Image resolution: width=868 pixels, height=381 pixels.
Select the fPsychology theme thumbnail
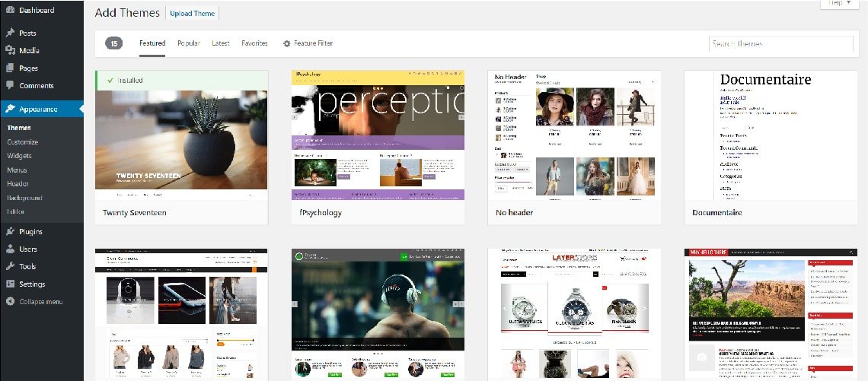click(378, 135)
